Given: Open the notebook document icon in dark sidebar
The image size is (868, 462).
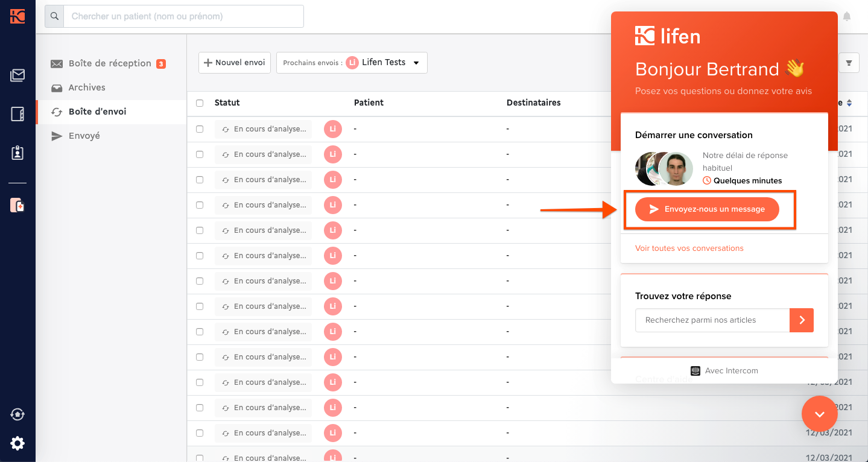Looking at the screenshot, I should (x=17, y=114).
